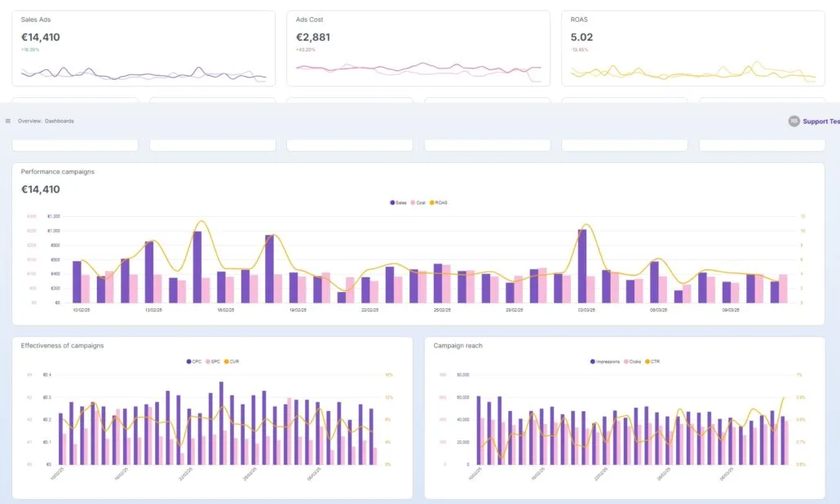Select the Sales Ads card title
The image size is (840, 504).
[x=36, y=20]
